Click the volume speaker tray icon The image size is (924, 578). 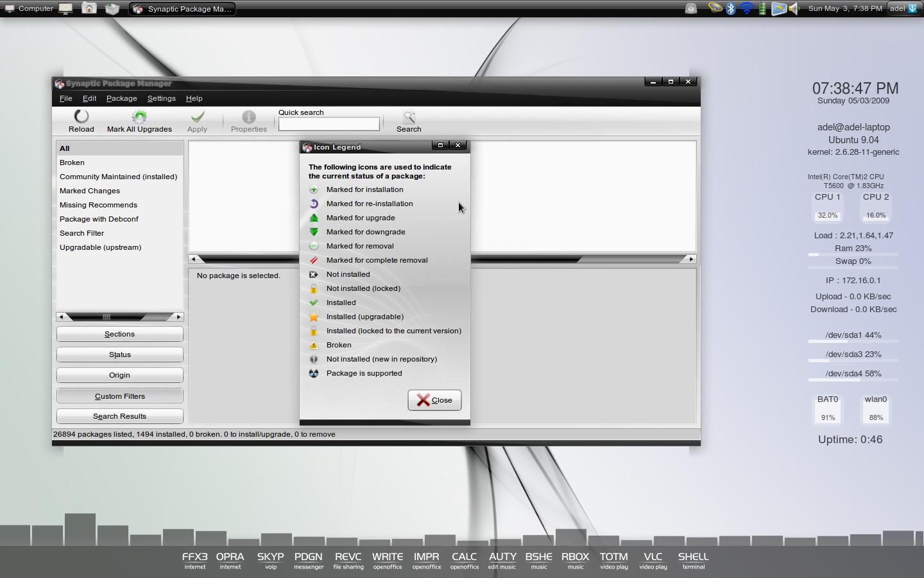(794, 8)
